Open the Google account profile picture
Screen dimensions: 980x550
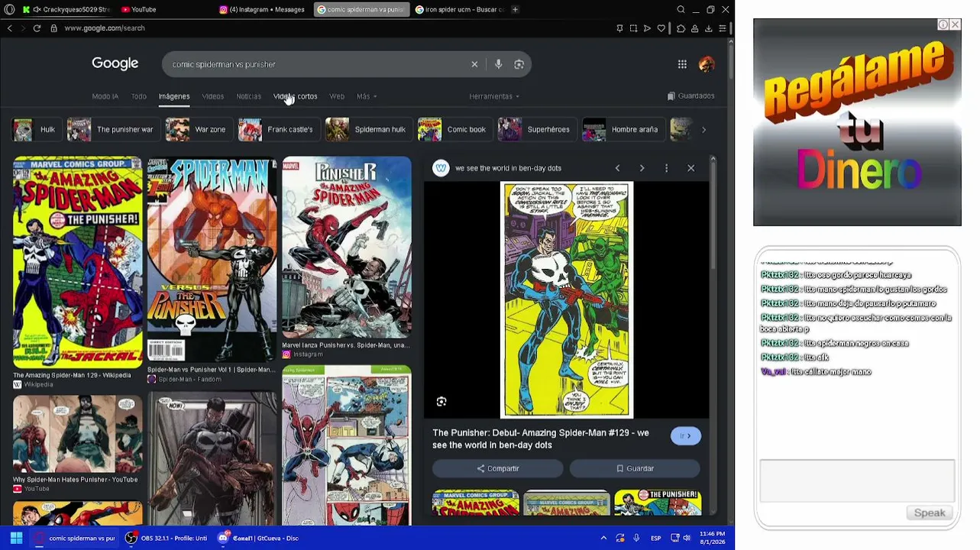point(707,64)
